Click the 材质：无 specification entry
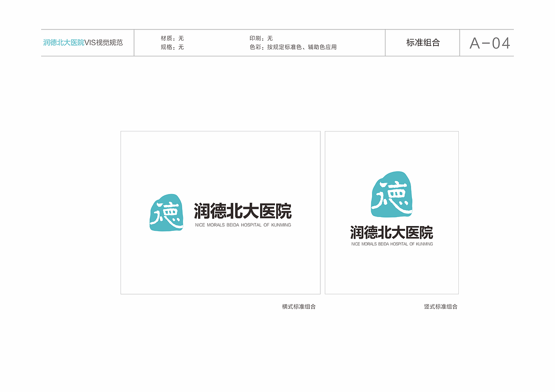This screenshot has width=555, height=392. pyautogui.click(x=173, y=38)
